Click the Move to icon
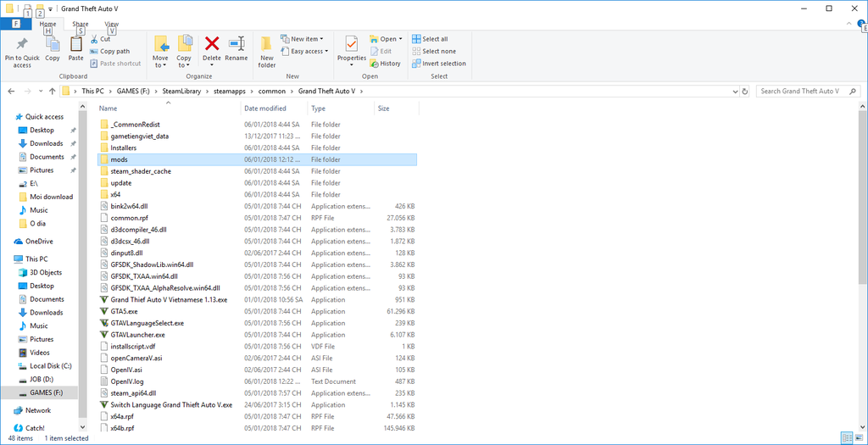 pos(160,44)
